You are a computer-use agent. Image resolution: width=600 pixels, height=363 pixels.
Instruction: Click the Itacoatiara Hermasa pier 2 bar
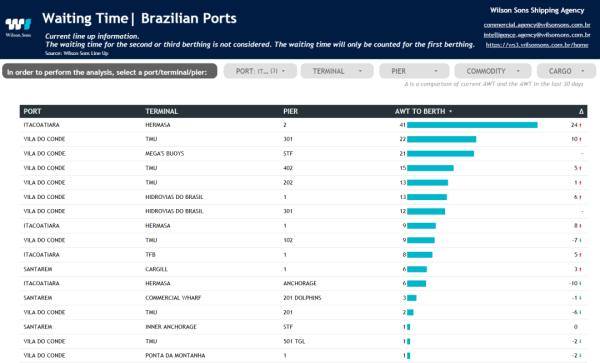click(x=472, y=125)
